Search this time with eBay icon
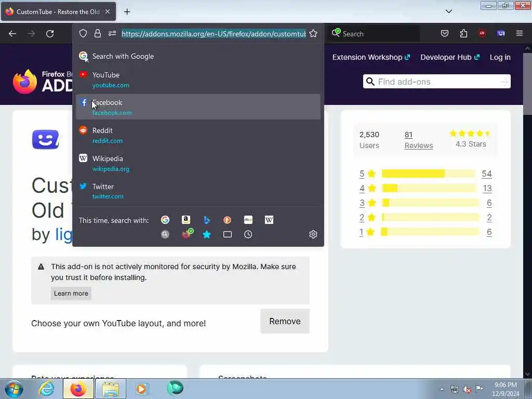 pos(248,220)
